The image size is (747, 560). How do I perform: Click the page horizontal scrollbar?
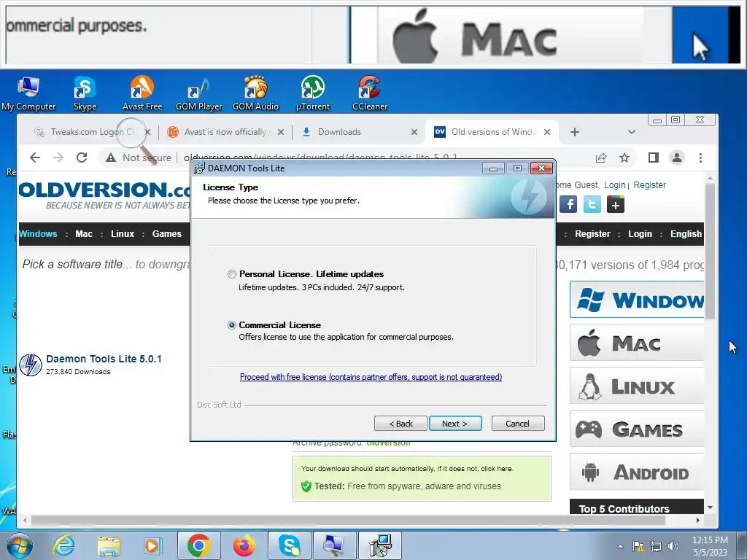tap(348, 521)
